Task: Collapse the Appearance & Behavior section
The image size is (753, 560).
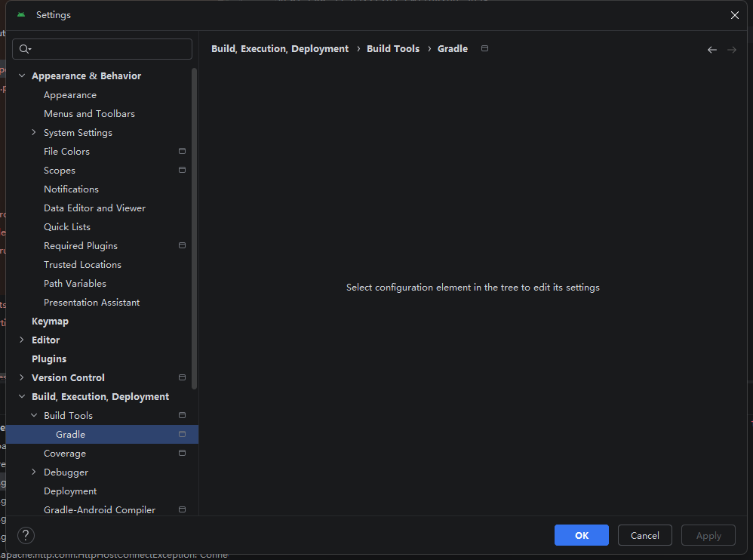Action: [x=22, y=76]
